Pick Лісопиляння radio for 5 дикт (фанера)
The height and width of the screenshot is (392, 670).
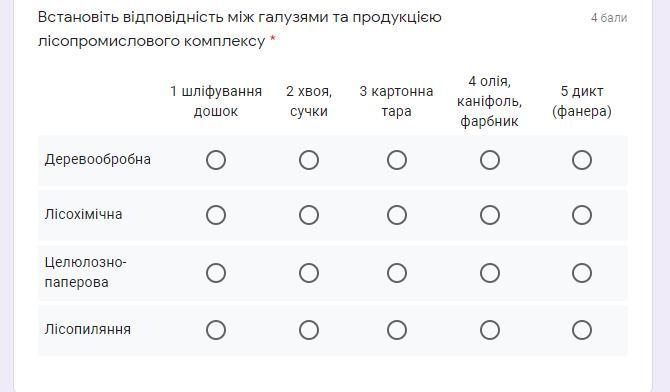[582, 330]
